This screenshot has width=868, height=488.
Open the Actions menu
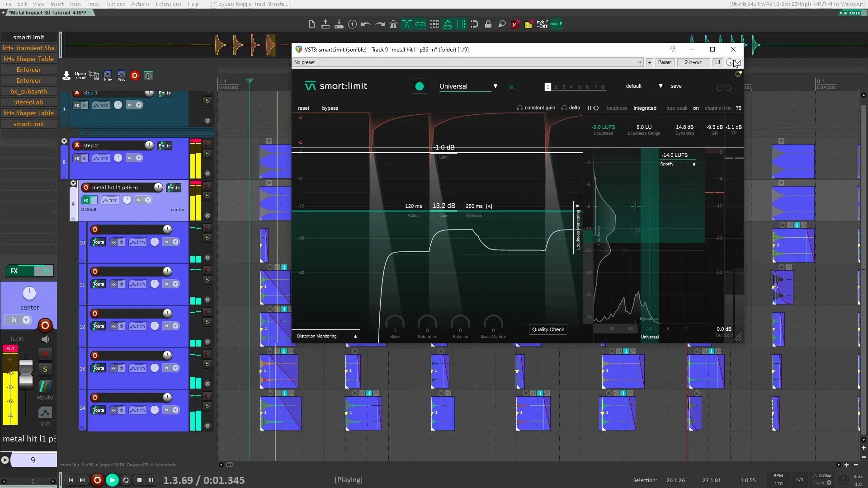point(140,4)
